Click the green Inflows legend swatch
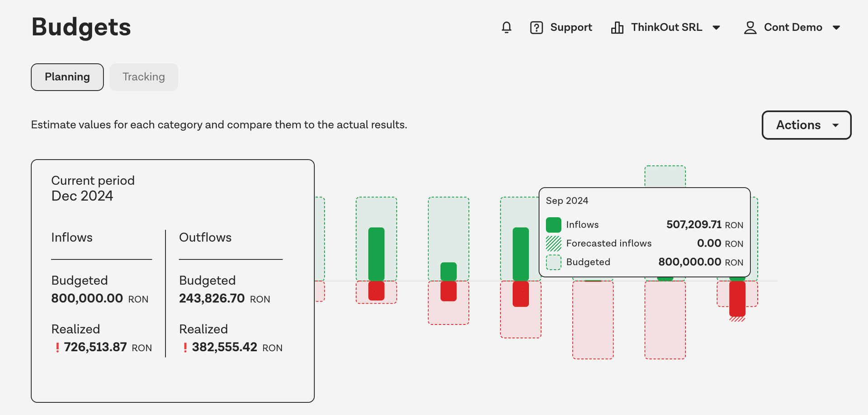The image size is (868, 415). (553, 224)
